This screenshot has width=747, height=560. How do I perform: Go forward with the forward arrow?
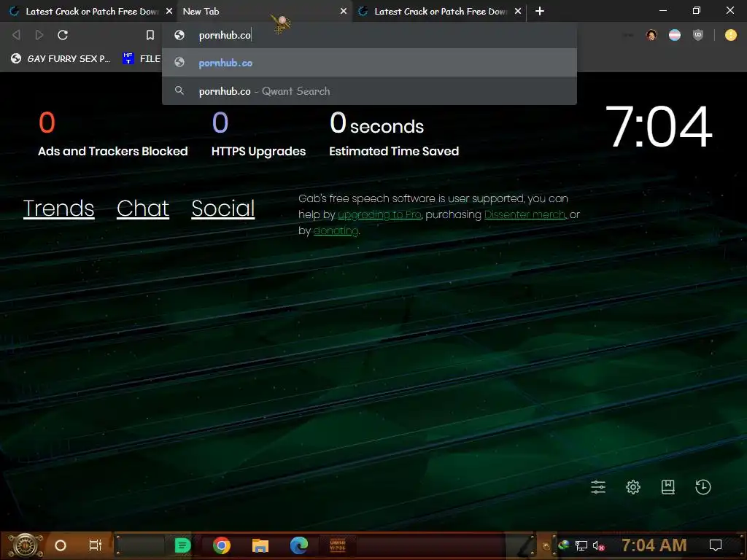pyautogui.click(x=39, y=35)
